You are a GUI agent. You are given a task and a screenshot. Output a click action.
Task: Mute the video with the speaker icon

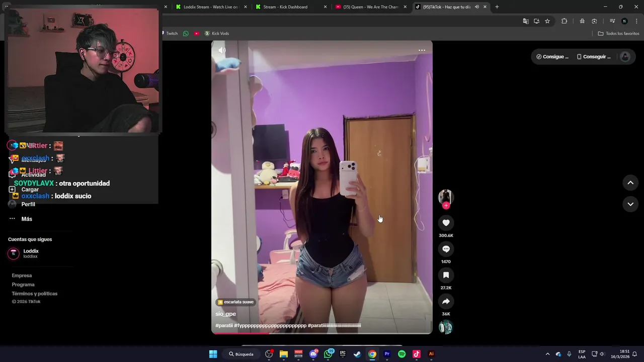222,50
